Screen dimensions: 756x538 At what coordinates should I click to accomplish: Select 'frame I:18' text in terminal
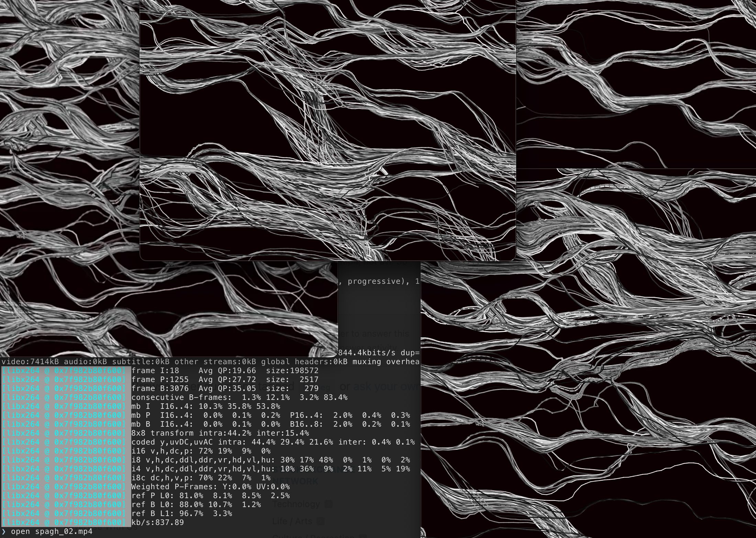[x=155, y=371]
